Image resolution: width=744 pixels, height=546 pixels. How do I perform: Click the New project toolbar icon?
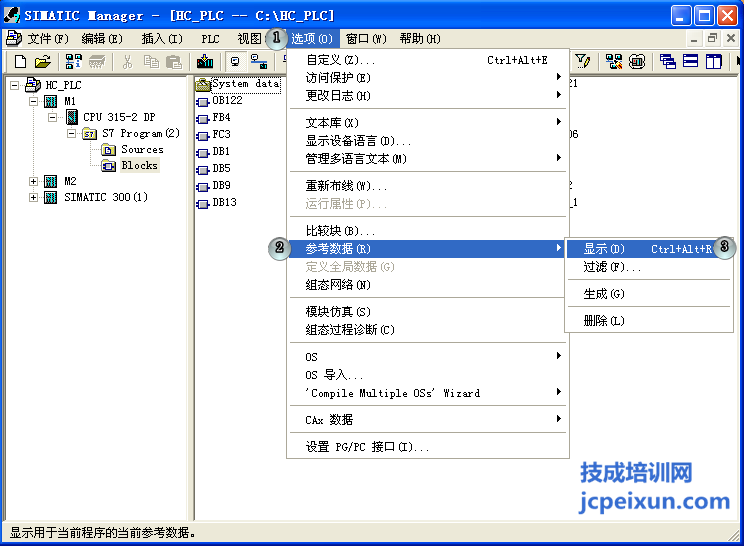click(20, 62)
